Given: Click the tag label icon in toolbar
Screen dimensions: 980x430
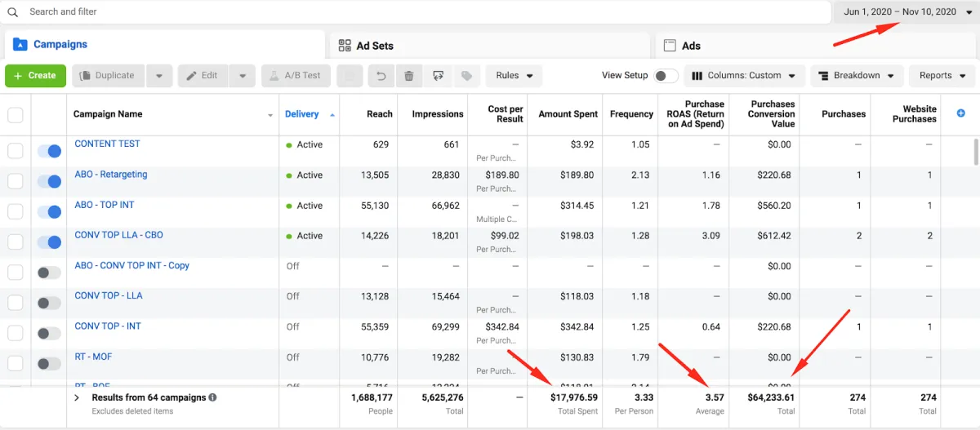Looking at the screenshot, I should coord(466,76).
